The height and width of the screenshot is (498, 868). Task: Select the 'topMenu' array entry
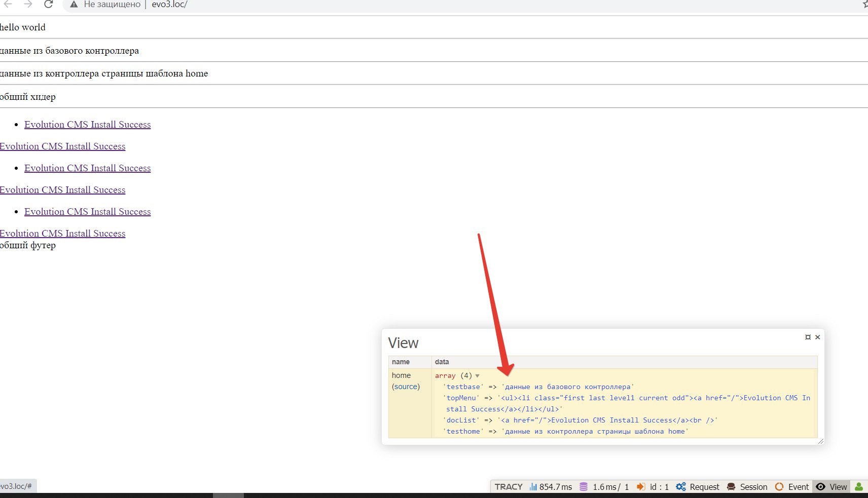coord(627,403)
